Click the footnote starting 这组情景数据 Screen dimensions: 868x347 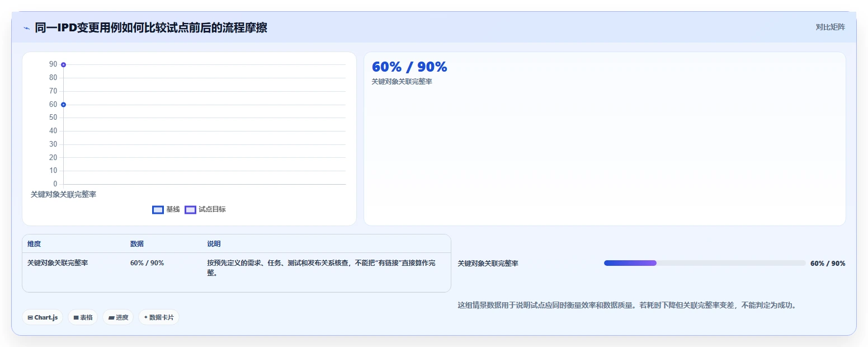coord(627,305)
